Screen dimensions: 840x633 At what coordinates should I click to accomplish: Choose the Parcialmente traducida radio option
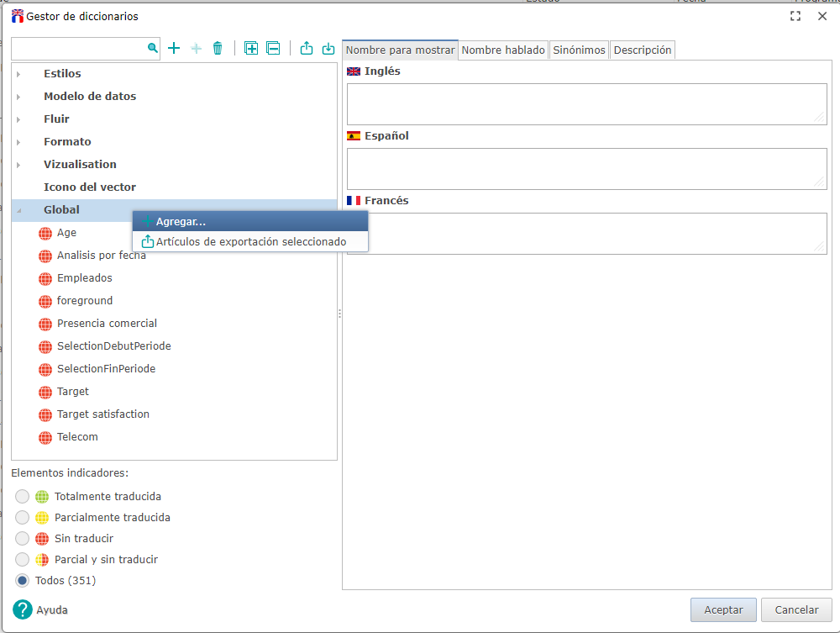(x=23, y=518)
